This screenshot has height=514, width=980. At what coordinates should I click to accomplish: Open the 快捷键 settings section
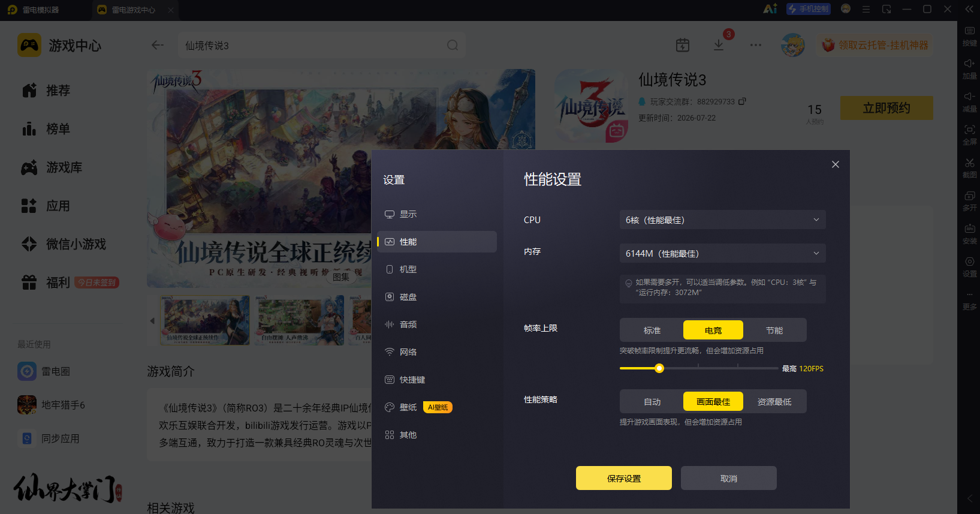[x=437, y=380]
